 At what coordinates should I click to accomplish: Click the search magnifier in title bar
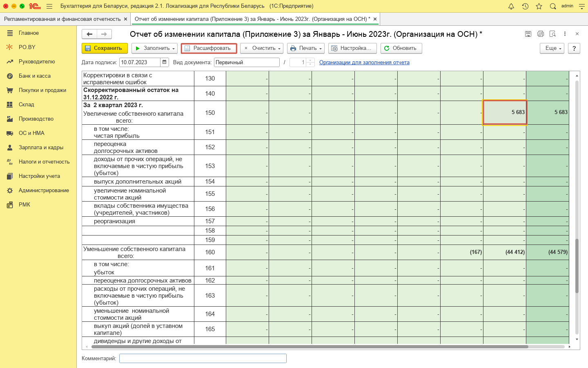tap(553, 6)
